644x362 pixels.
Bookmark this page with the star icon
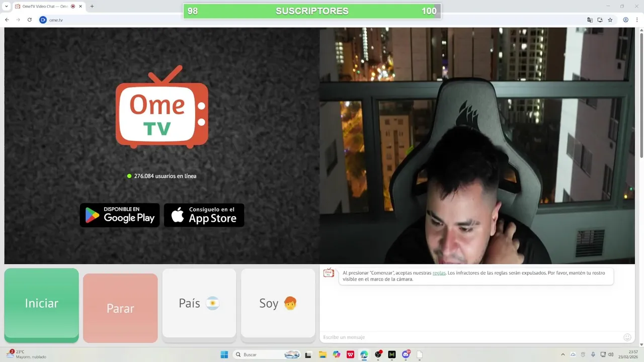610,20
